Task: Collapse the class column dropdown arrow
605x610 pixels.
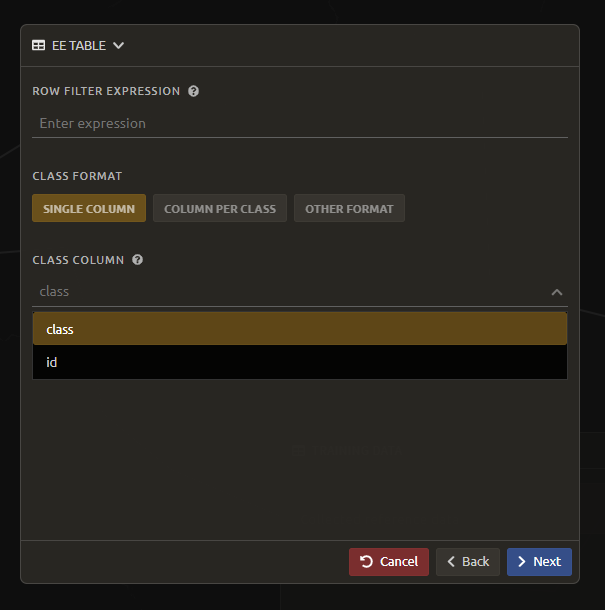Action: tap(556, 292)
